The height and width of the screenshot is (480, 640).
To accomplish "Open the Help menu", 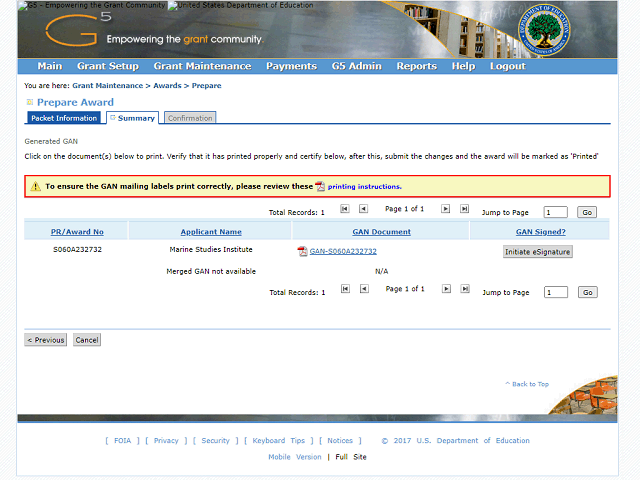I will 463,66.
